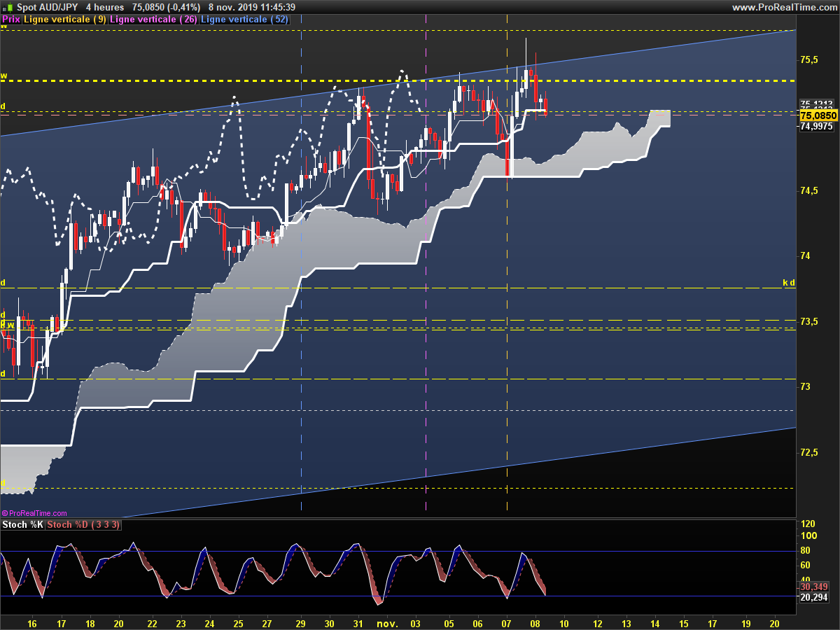Click the 'k d' marker near price axis

pyautogui.click(x=788, y=283)
